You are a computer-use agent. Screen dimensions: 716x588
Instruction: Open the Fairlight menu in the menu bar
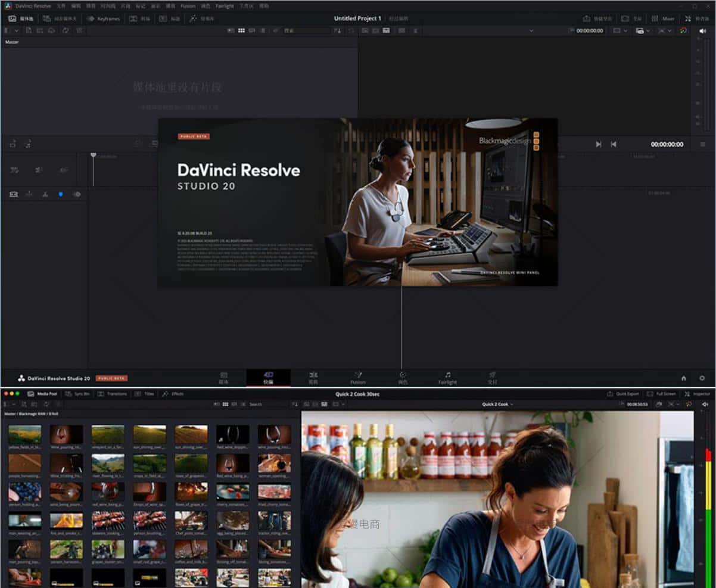tap(224, 6)
